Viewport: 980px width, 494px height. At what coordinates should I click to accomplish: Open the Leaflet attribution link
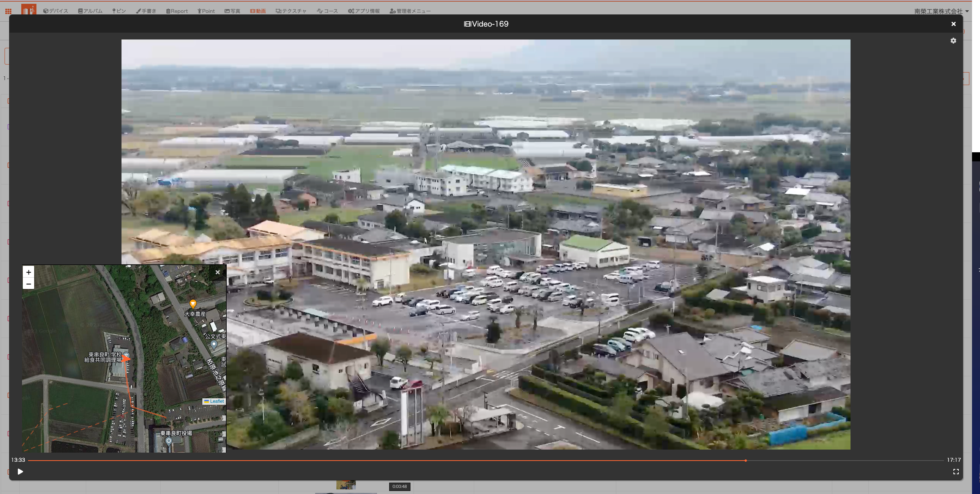click(x=216, y=401)
